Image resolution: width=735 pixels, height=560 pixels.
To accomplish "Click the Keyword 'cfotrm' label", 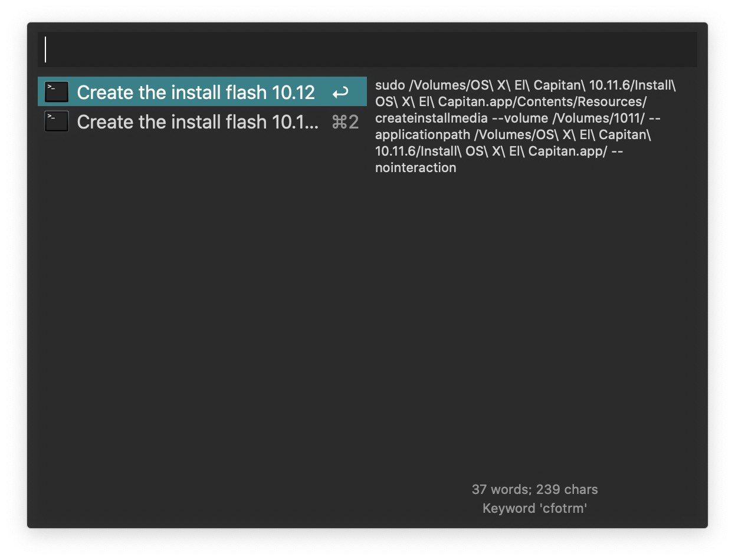I will click(534, 508).
